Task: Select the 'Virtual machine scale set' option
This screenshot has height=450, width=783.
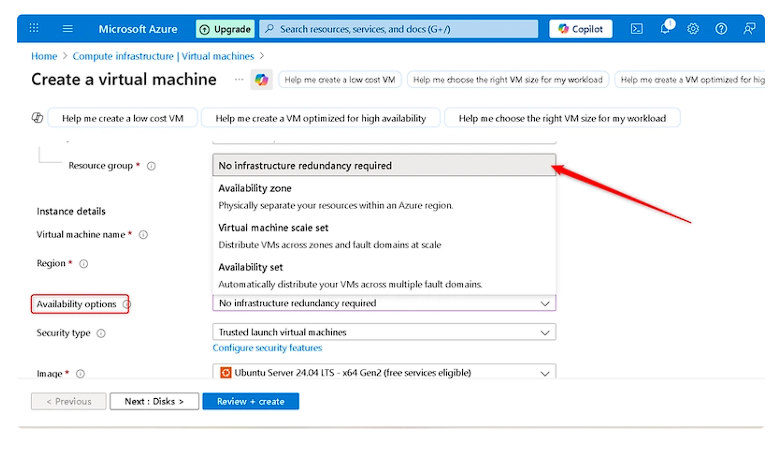Action: (x=384, y=236)
